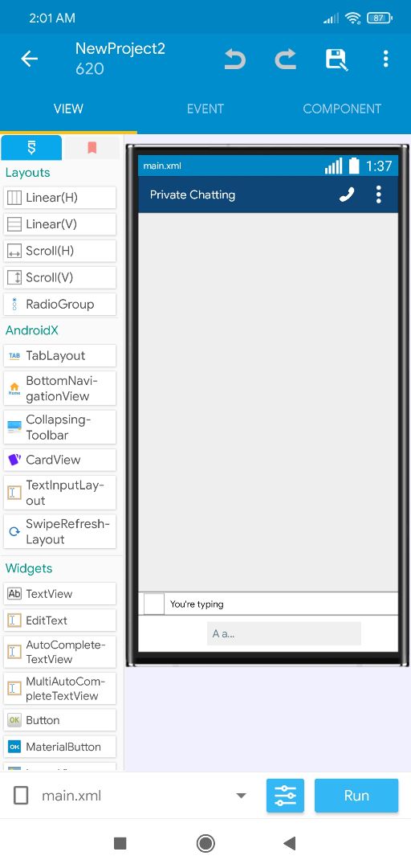This screenshot has width=411, height=868.
Task: Tap the back arrow in header
Action: point(30,59)
